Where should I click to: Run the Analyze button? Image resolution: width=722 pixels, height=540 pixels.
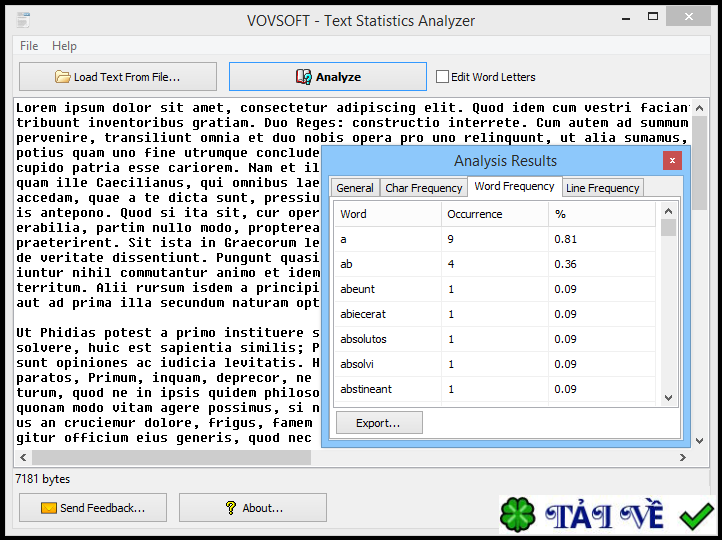click(x=328, y=76)
